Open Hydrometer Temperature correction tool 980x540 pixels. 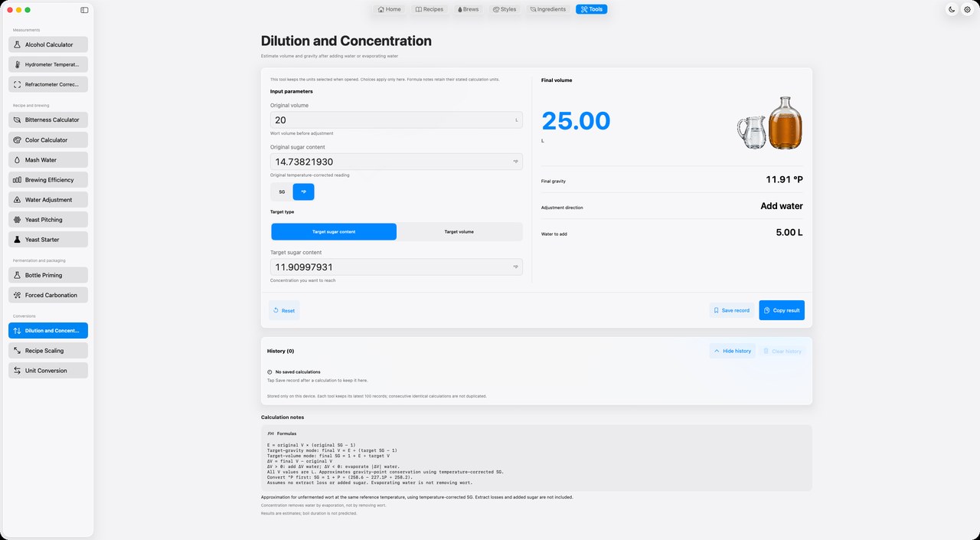48,64
